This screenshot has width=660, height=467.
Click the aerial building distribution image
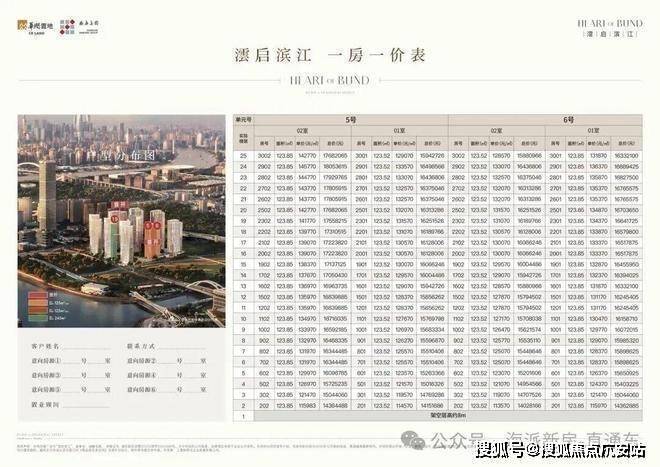tap(122, 221)
